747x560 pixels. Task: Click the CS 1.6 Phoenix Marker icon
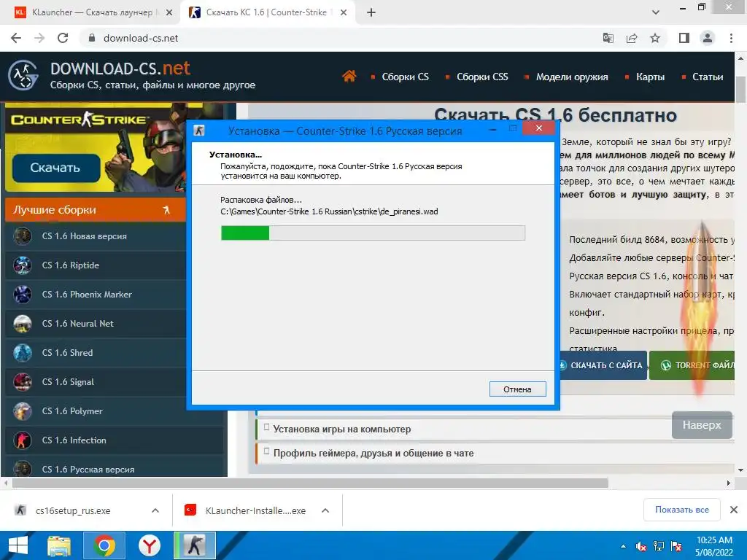click(23, 295)
